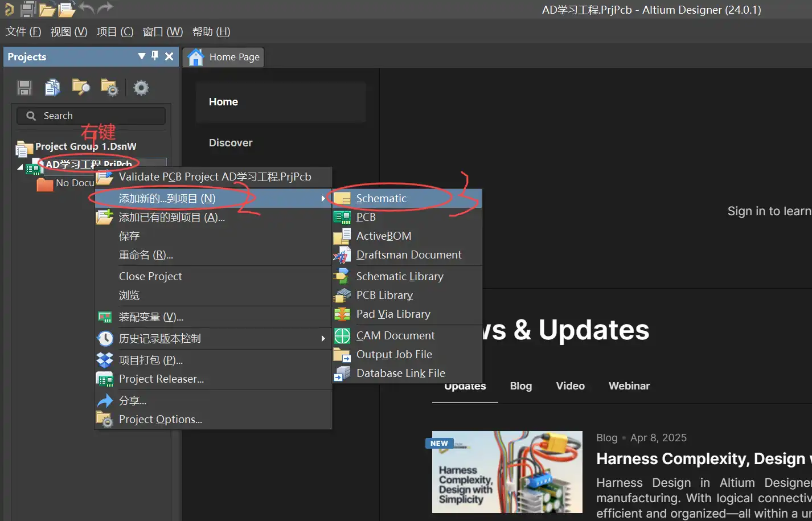Open the Harness Complexity blog thumbnail
812x521 pixels.
(507, 471)
